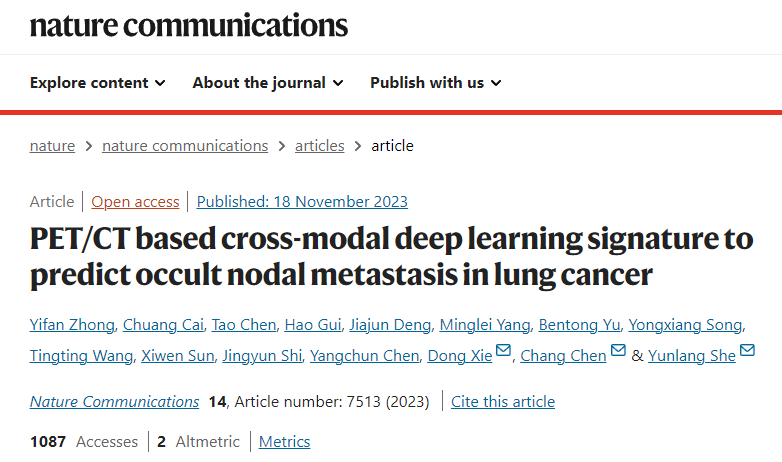The image size is (782, 462).
Task: Click the envelope icon beside Dong Xie
Action: [503, 351]
